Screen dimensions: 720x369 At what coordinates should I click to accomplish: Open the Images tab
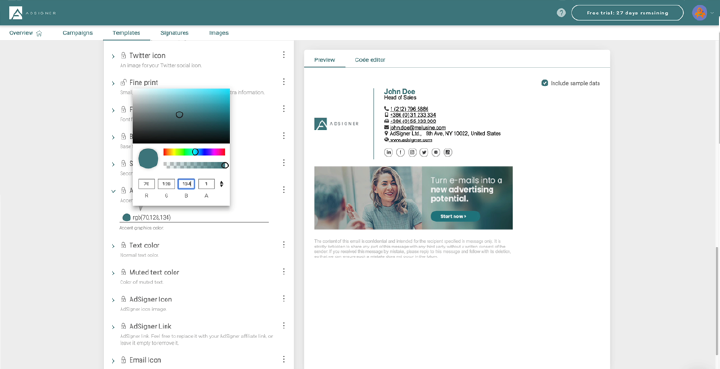point(219,33)
